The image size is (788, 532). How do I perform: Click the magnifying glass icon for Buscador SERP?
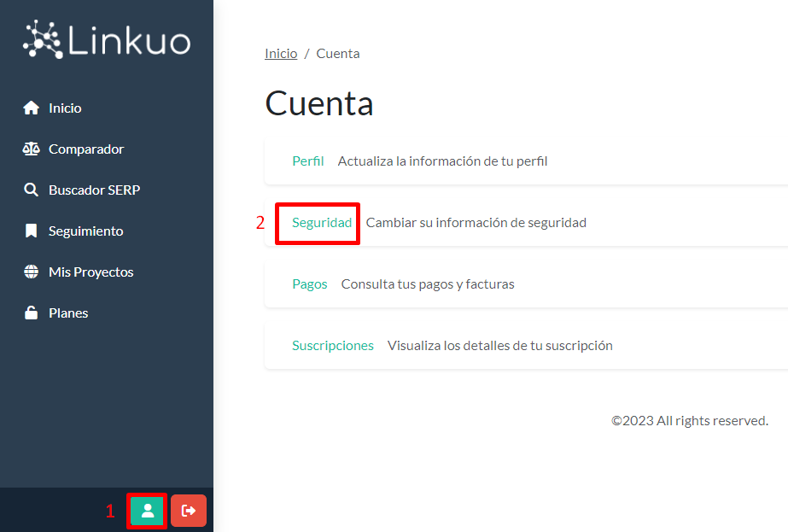pos(32,190)
